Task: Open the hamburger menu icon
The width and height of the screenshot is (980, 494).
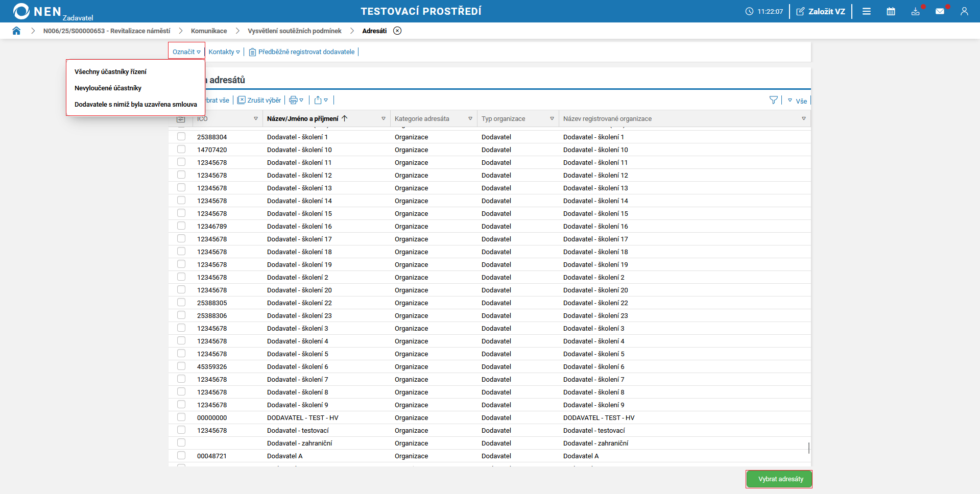Action: pos(867,11)
